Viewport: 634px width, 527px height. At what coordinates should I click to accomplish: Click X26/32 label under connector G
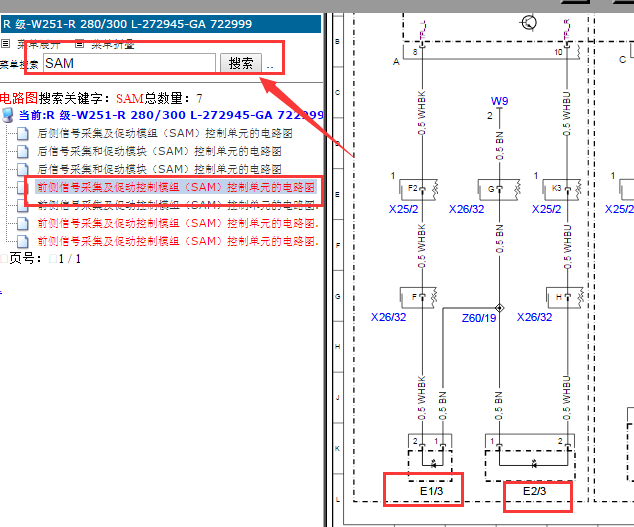[x=466, y=209]
